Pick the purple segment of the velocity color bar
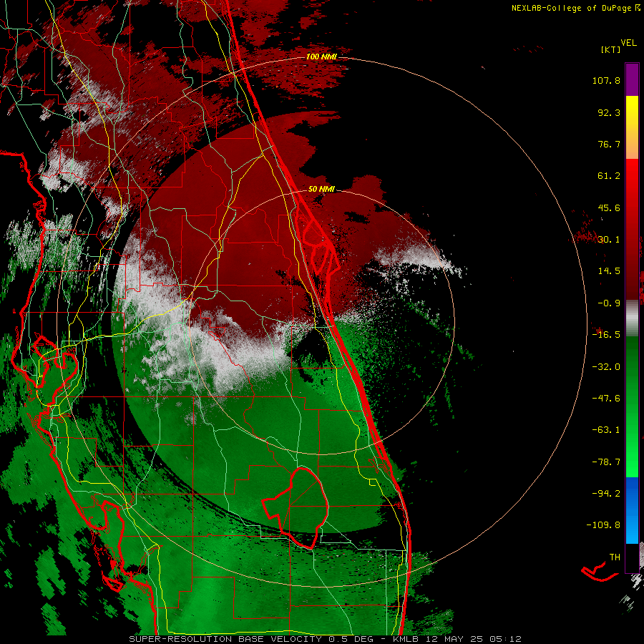This screenshot has height=644, width=644. (x=632, y=79)
